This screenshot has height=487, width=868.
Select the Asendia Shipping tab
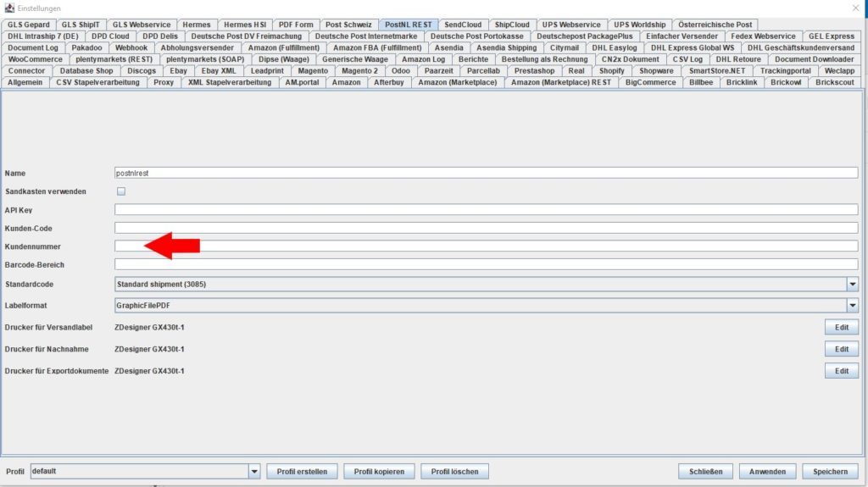click(x=507, y=47)
